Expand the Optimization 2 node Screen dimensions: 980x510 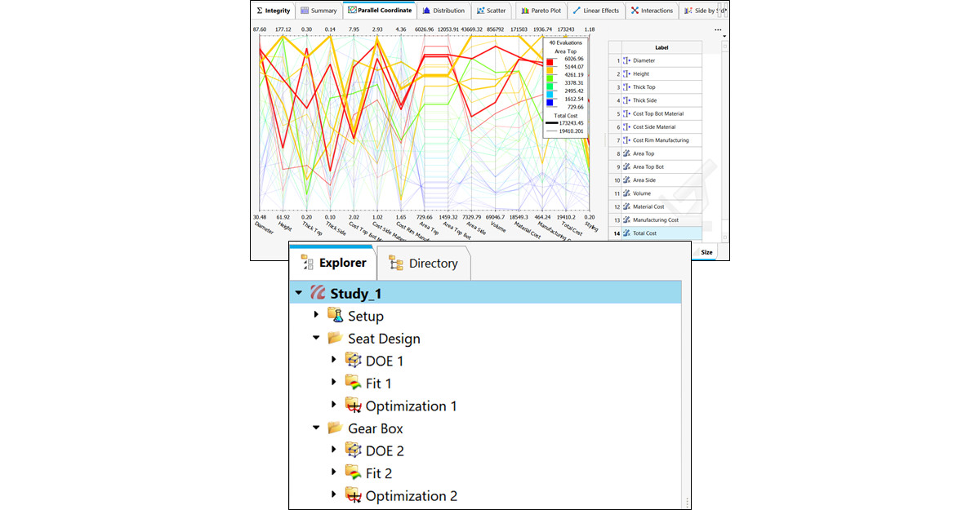tap(334, 495)
